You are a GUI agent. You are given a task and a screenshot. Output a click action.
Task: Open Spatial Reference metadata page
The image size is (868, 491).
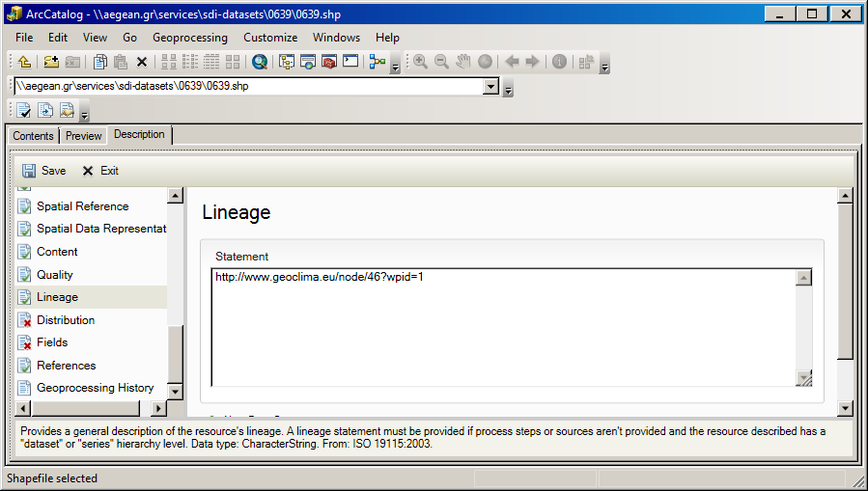tap(82, 206)
